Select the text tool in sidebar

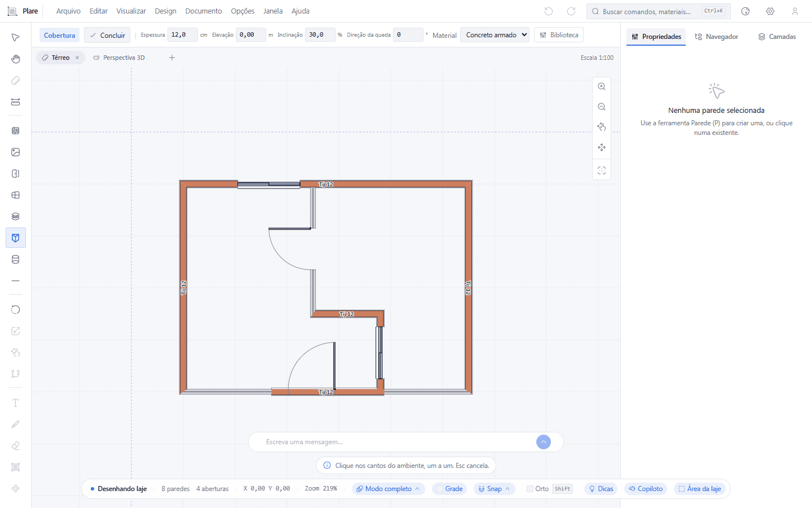tap(16, 403)
